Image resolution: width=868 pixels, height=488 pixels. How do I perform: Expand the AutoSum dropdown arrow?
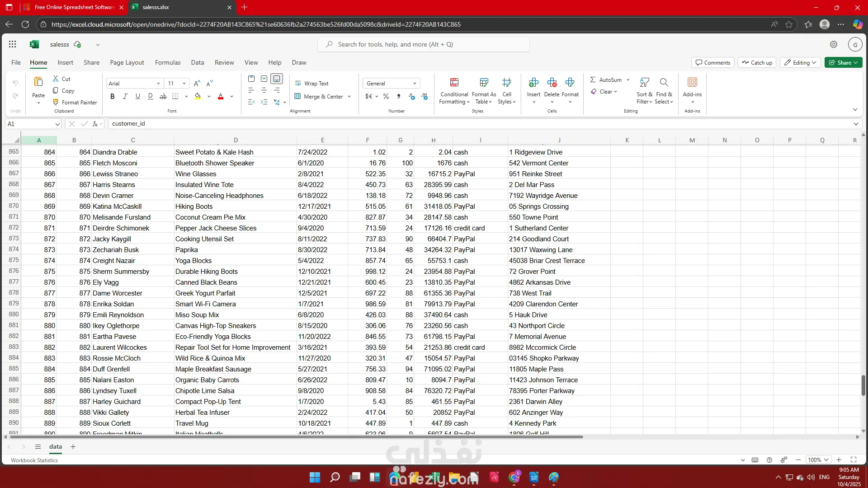(628, 80)
